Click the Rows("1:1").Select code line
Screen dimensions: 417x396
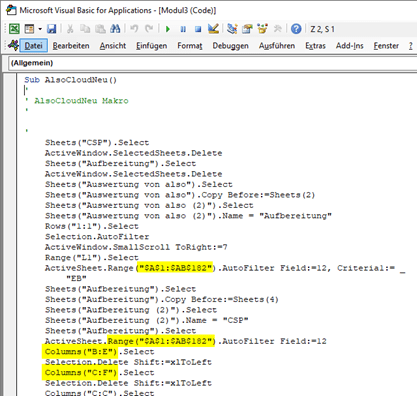[92, 226]
